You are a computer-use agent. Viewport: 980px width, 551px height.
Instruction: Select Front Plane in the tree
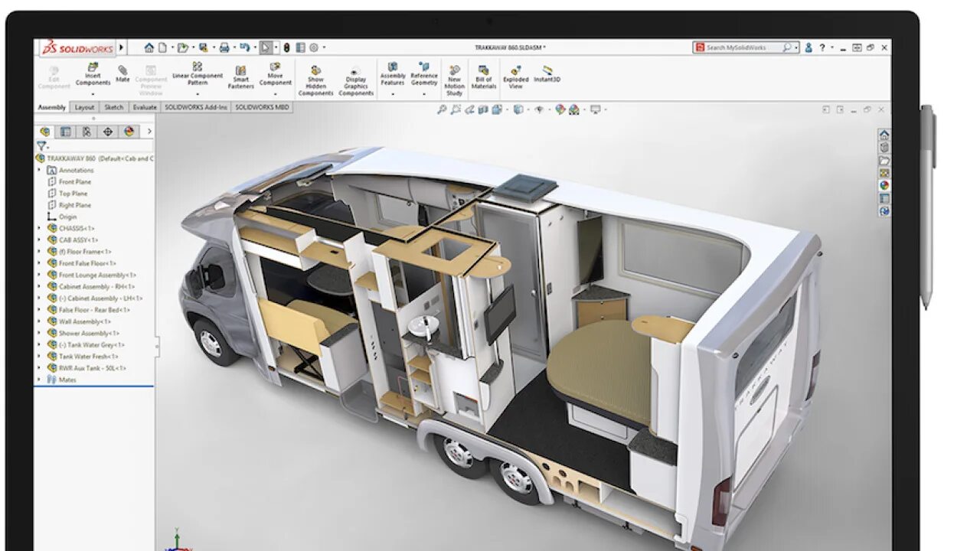click(75, 182)
